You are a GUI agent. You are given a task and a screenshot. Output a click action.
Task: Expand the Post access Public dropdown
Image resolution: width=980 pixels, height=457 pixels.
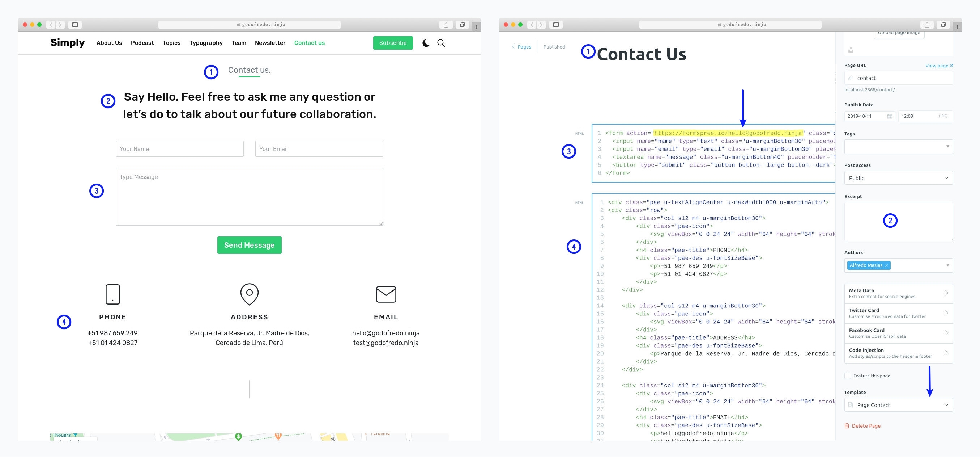[x=898, y=178]
